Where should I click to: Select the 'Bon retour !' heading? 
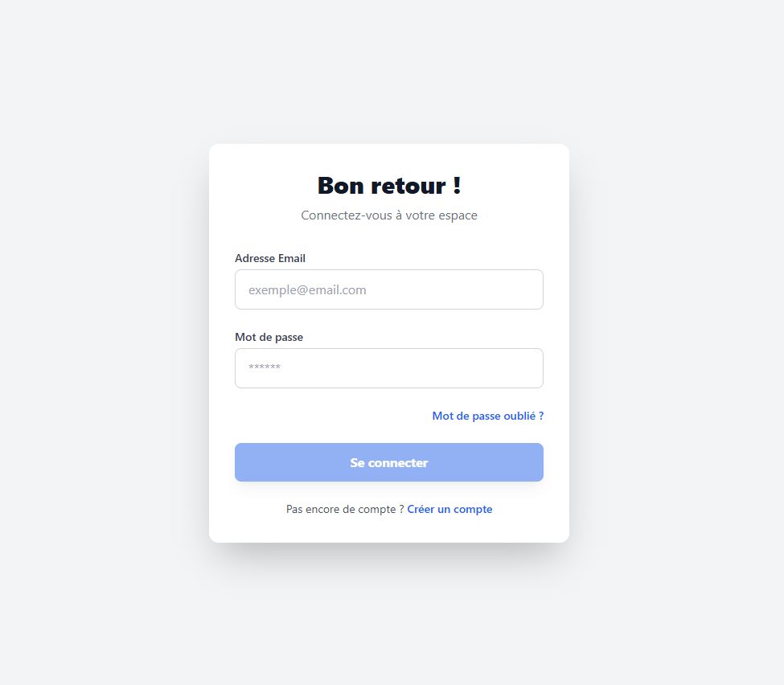point(389,186)
